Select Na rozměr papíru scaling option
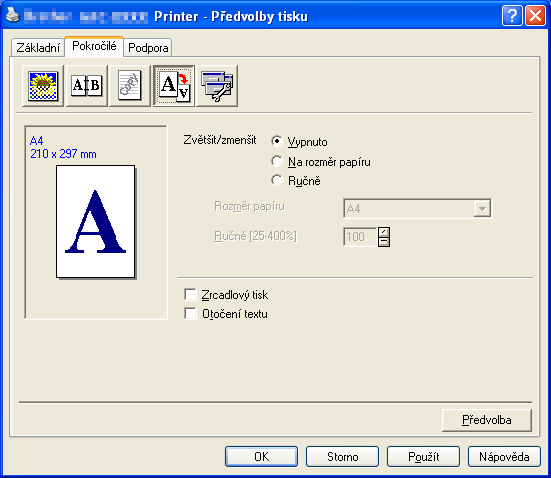551x478 pixels. [277, 161]
